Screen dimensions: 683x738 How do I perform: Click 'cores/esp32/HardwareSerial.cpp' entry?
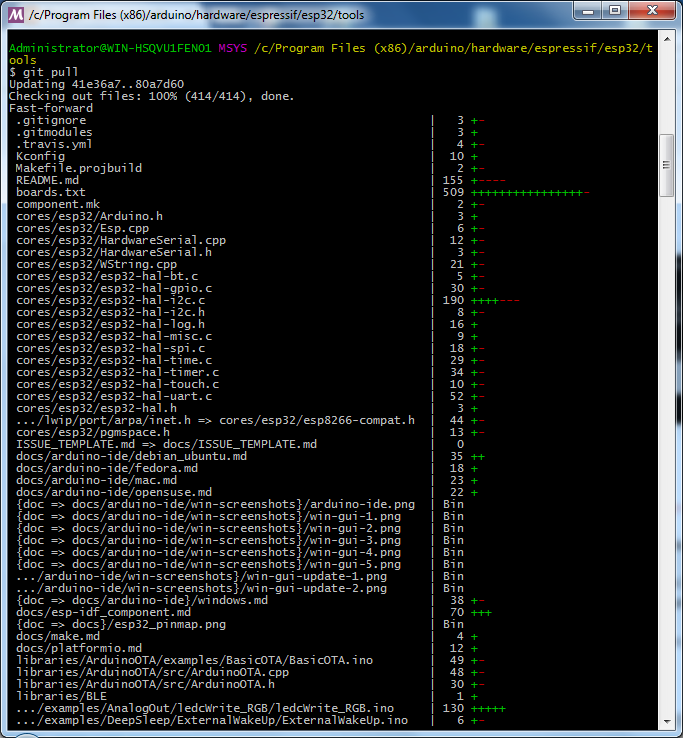click(121, 241)
